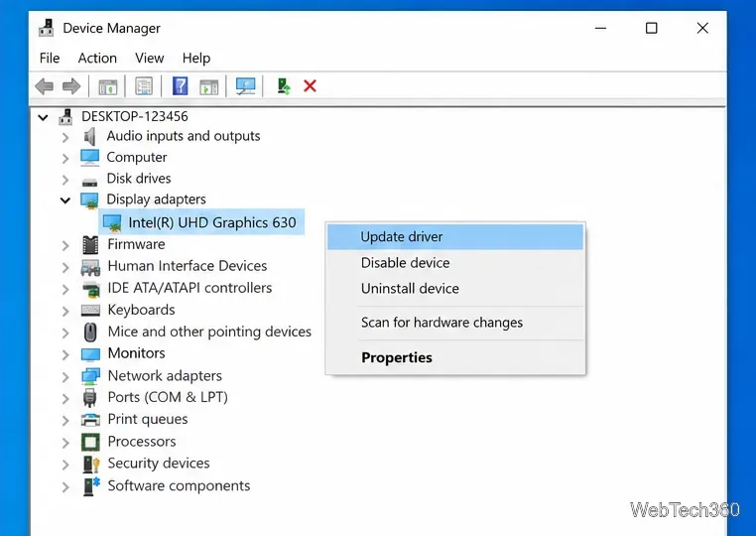Click the Disk drives icon
Screen dimensions: 756x536
click(89, 183)
